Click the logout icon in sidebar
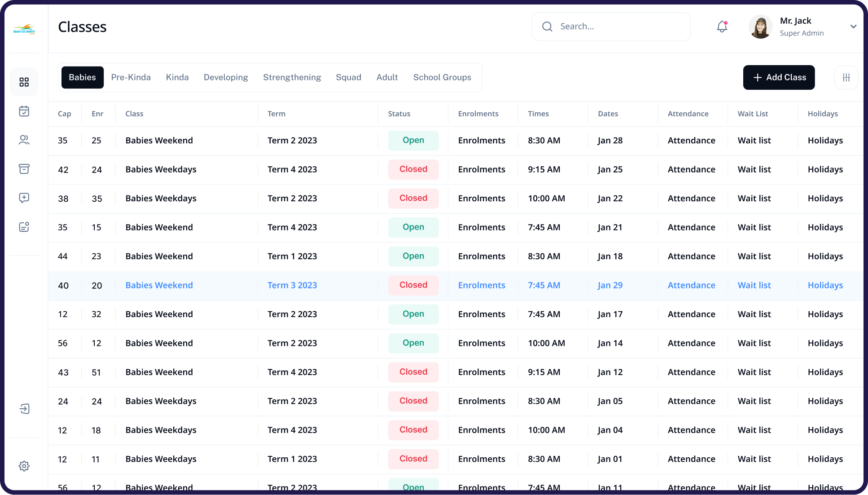868x495 pixels. (x=24, y=409)
